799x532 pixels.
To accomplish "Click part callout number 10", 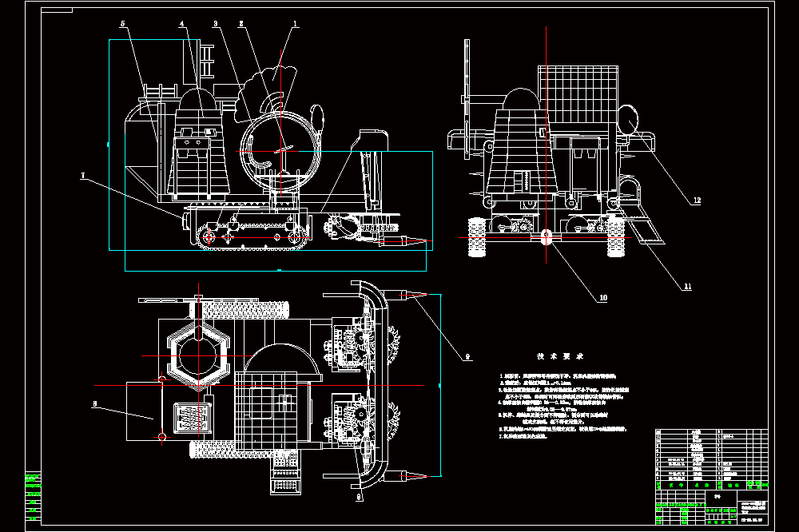I will (x=603, y=298).
